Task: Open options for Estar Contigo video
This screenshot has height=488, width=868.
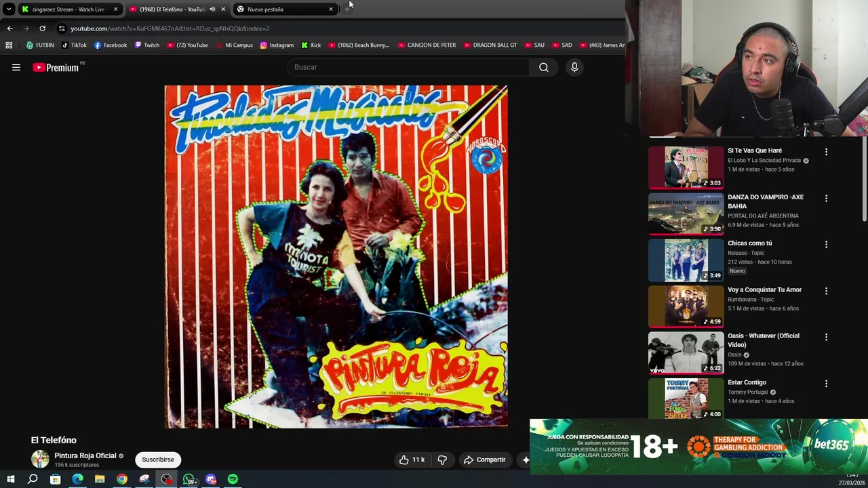Action: click(x=826, y=384)
